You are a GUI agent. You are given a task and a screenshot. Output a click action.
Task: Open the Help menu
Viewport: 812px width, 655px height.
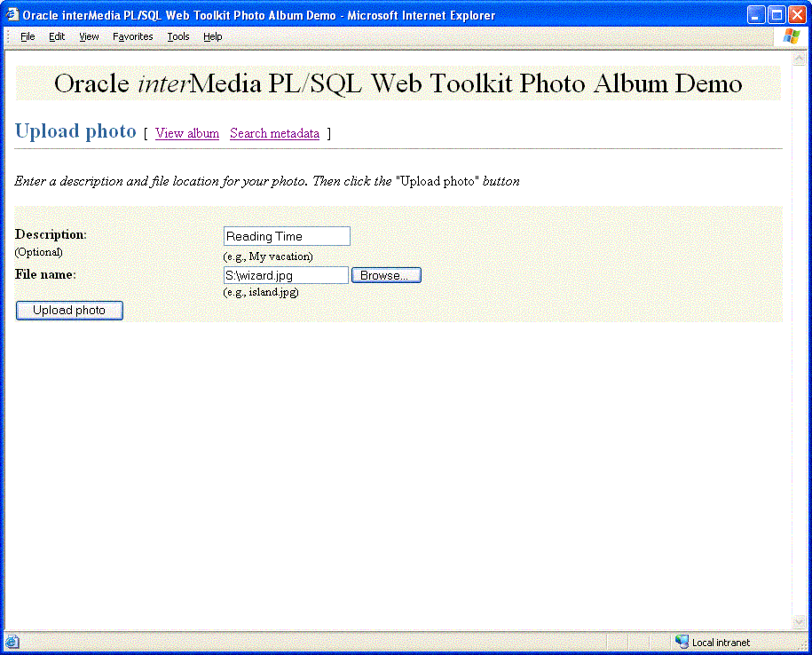212,36
